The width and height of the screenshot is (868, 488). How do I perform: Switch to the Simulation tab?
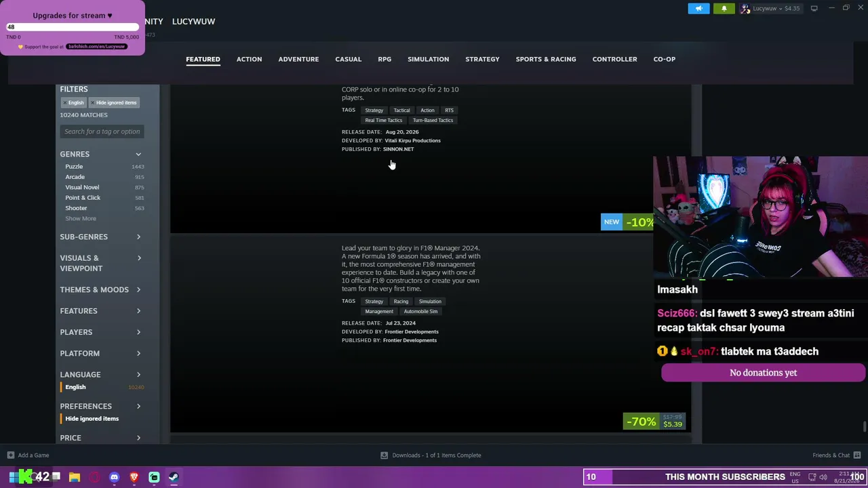point(428,59)
